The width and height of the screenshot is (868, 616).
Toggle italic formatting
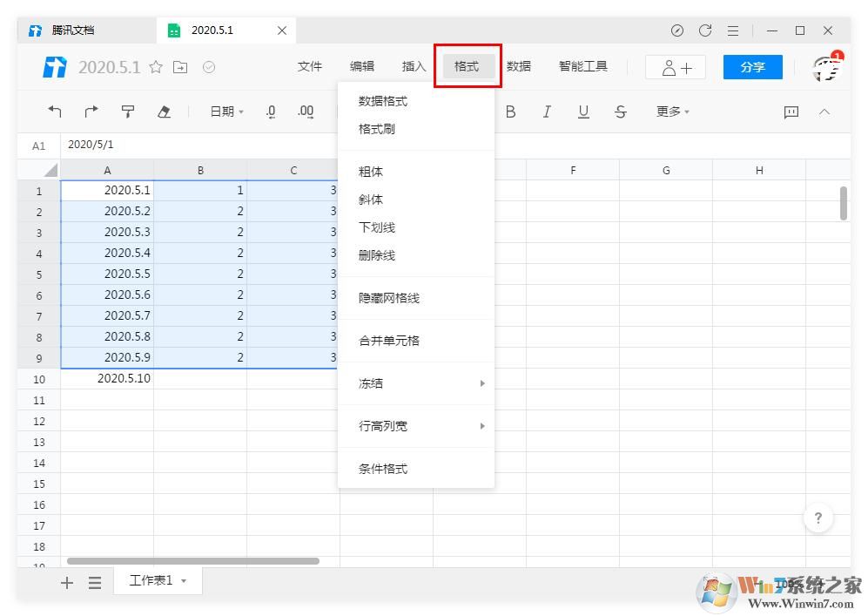(x=548, y=112)
